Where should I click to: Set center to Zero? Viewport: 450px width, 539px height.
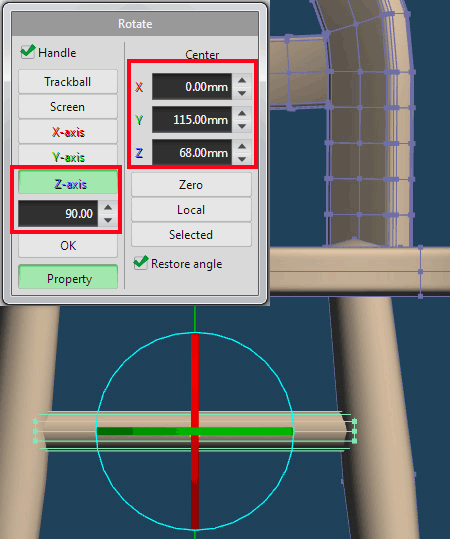click(x=191, y=185)
